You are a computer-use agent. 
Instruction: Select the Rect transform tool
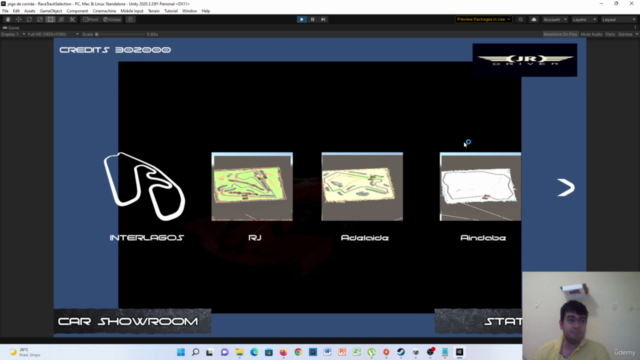50,19
